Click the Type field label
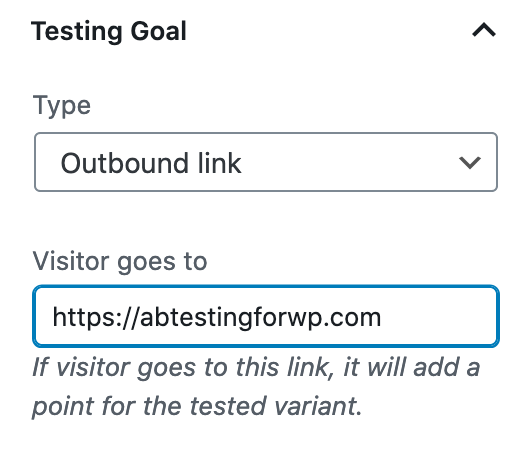Image resolution: width=522 pixels, height=460 pixels. point(62,106)
